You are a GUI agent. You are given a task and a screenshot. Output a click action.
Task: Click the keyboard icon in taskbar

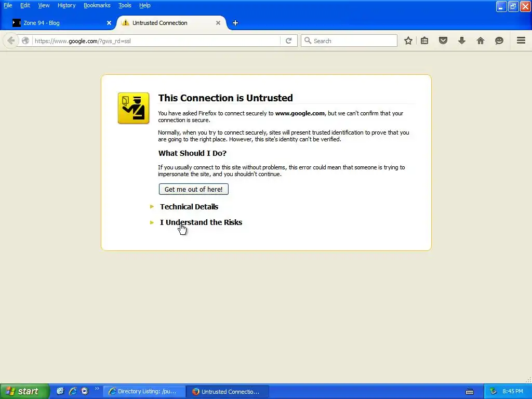point(470,392)
